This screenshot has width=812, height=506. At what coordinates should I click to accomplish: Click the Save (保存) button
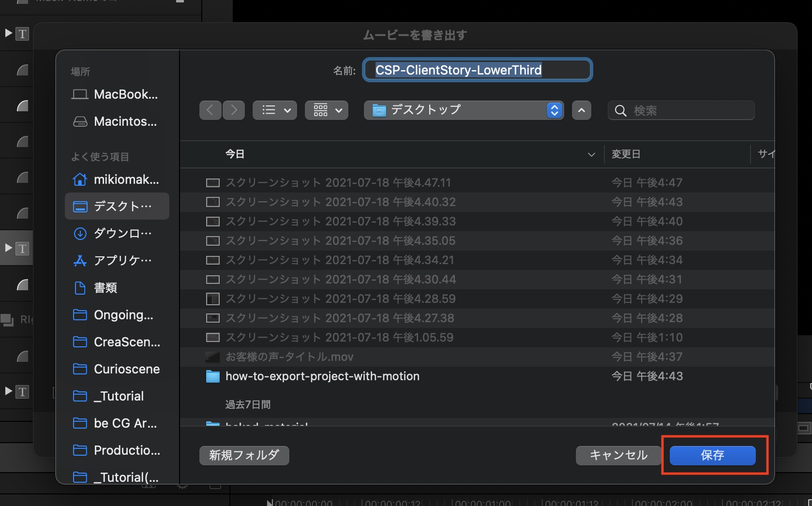pos(712,455)
